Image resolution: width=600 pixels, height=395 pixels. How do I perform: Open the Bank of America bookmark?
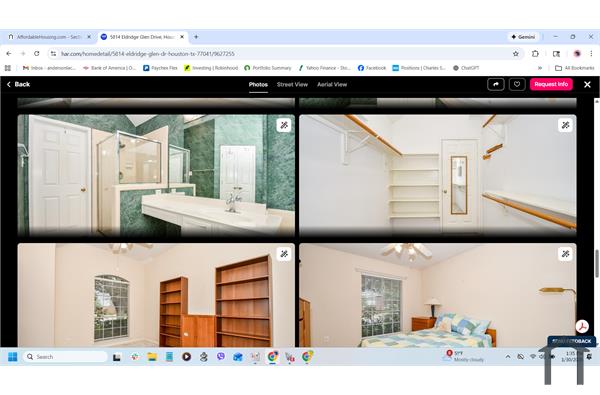click(x=109, y=68)
